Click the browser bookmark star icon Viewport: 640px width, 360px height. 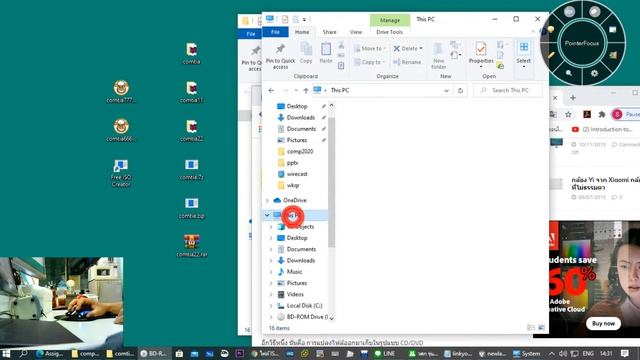(568, 115)
